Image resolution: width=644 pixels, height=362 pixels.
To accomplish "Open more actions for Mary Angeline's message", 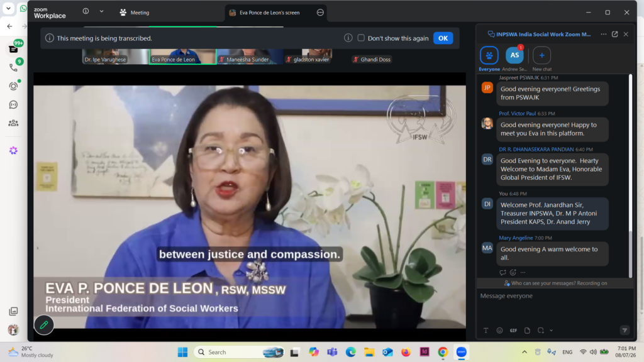I will pos(523,272).
